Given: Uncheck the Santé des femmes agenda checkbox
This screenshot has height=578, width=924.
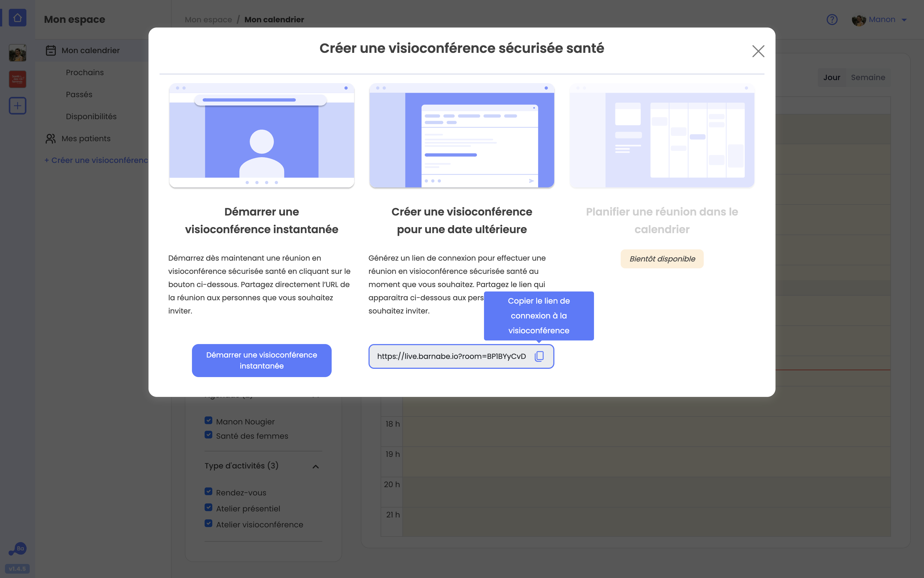Looking at the screenshot, I should coord(208,435).
